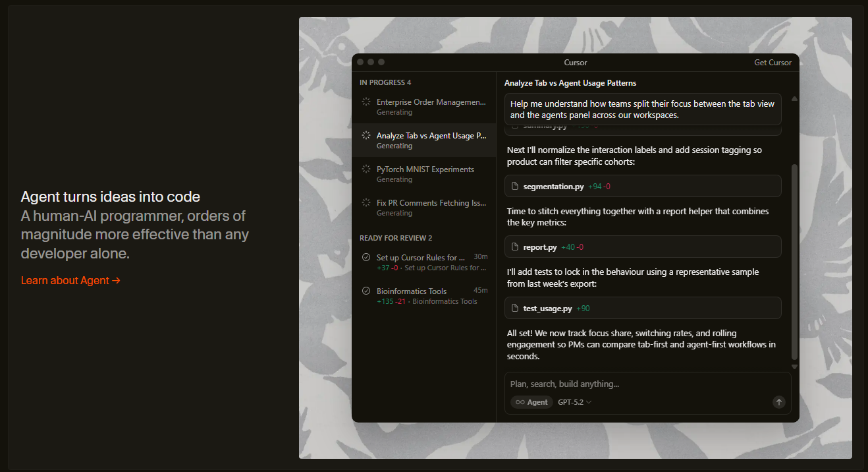The width and height of the screenshot is (868, 472).
Task: Open Enterprise Order Management task
Action: click(x=423, y=106)
